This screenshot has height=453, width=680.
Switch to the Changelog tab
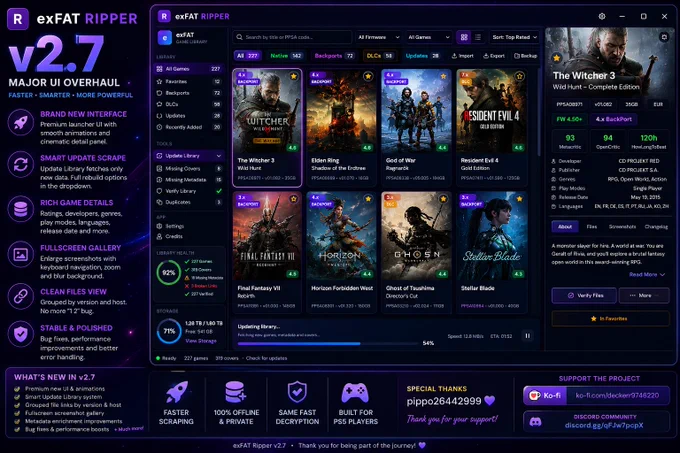click(656, 227)
